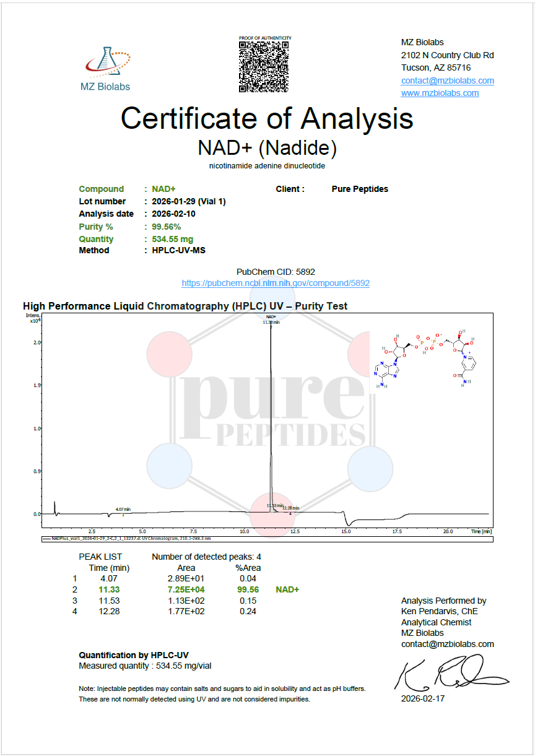
Task: Click 'Measured quantity : 534.55 mg/vial' text
Action: (146, 666)
